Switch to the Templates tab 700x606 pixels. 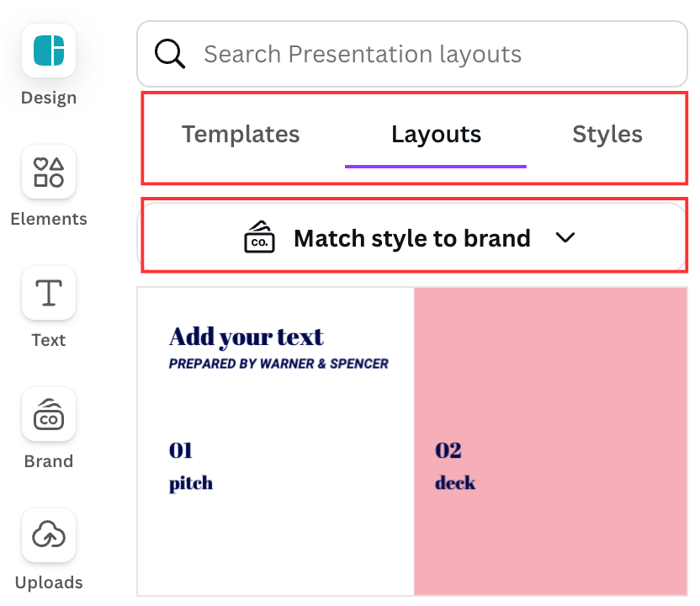click(241, 134)
